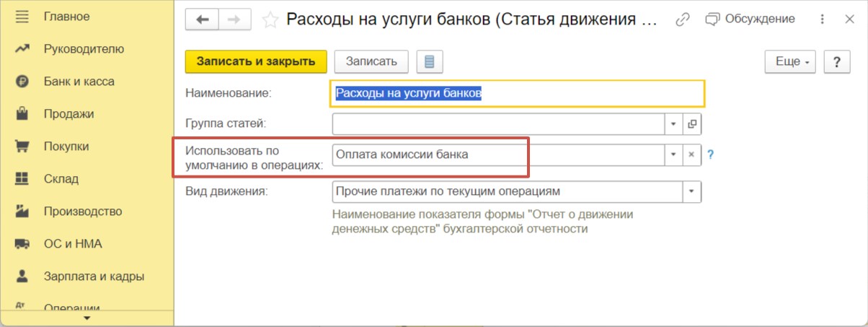Viewport: 868px width, 327px height.
Task: Click the back navigation arrow
Action: pyautogui.click(x=203, y=19)
